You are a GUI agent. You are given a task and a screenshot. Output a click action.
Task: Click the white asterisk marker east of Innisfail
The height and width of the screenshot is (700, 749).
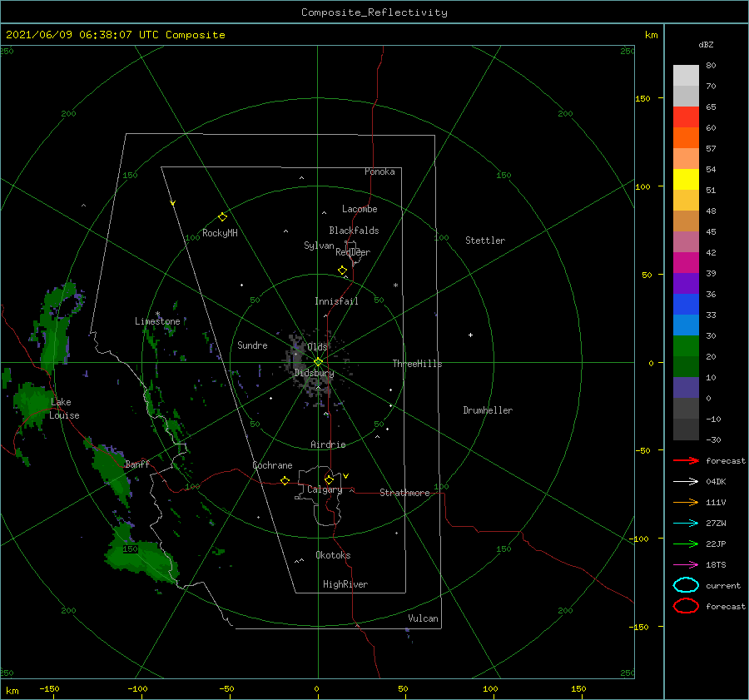tap(395, 285)
